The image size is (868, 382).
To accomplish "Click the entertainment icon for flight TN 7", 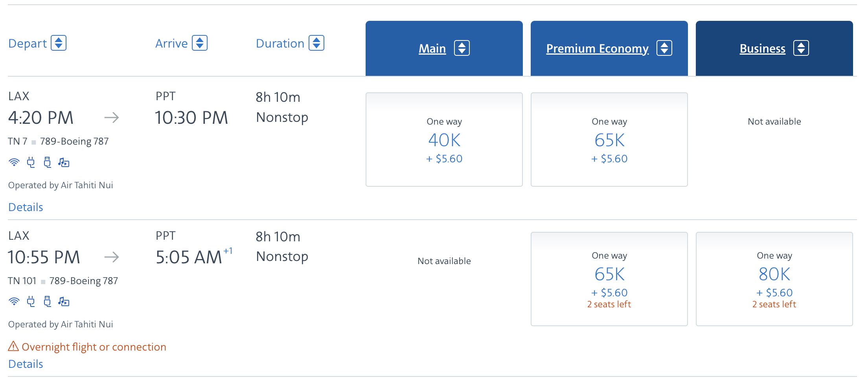I will (x=64, y=162).
